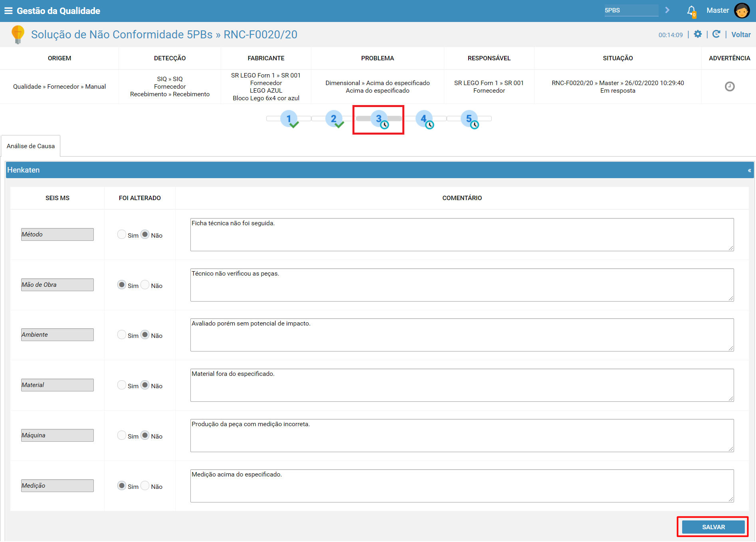
Task: Select Sim for Método
Action: click(122, 234)
